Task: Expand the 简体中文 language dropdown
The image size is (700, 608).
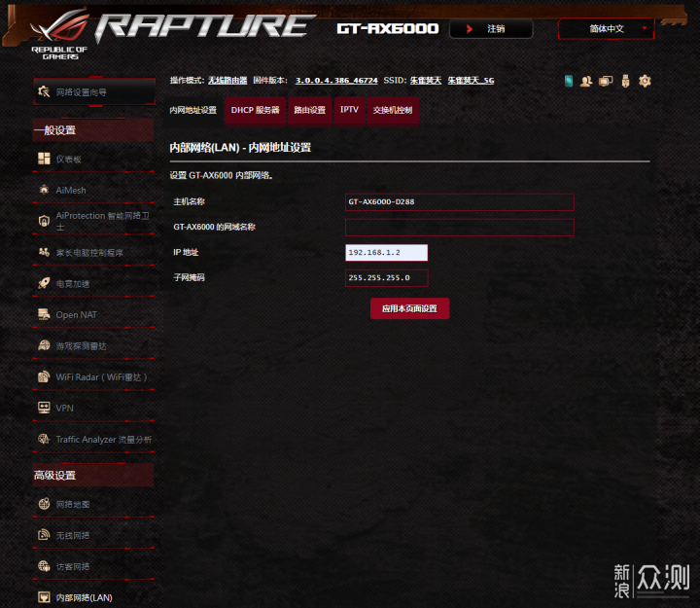Action: pos(607,29)
